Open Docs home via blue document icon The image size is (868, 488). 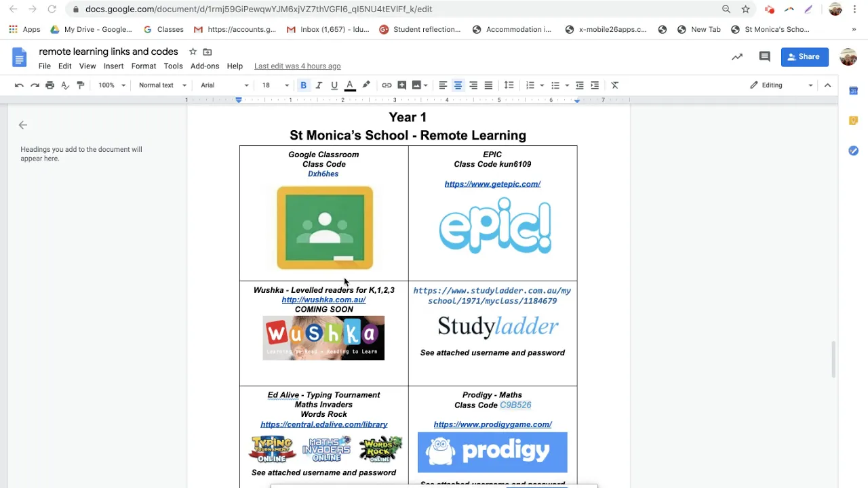20,57
